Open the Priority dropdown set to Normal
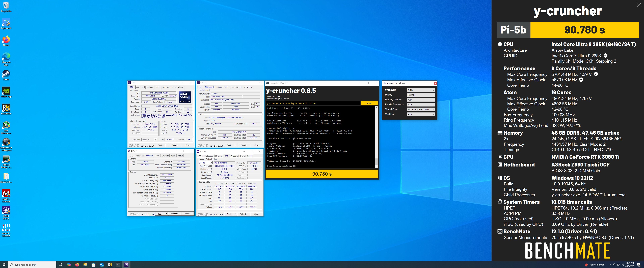Screen dimensions: 644x268 tap(421, 95)
